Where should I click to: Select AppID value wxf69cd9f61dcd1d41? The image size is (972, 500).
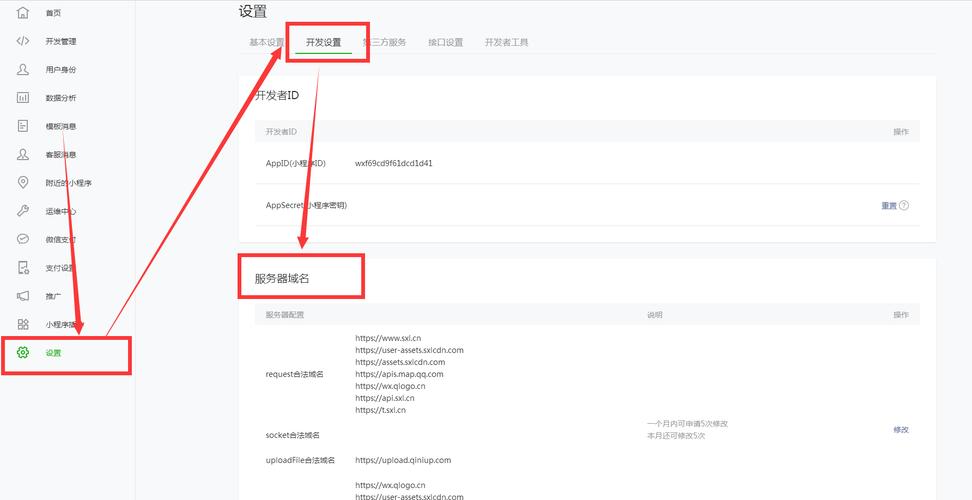[394, 164]
